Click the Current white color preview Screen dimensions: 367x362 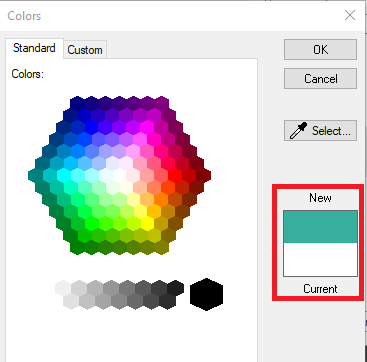(x=320, y=259)
